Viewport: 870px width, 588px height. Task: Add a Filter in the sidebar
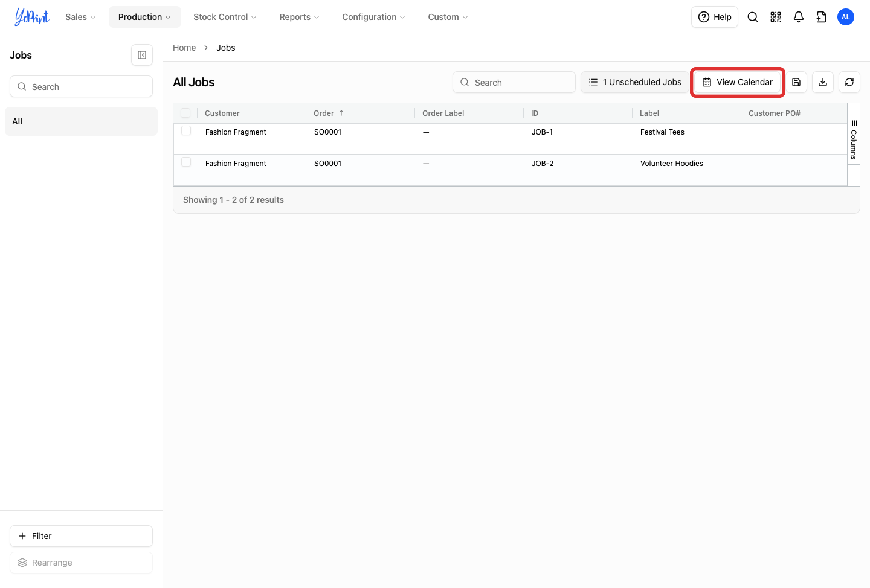click(81, 536)
